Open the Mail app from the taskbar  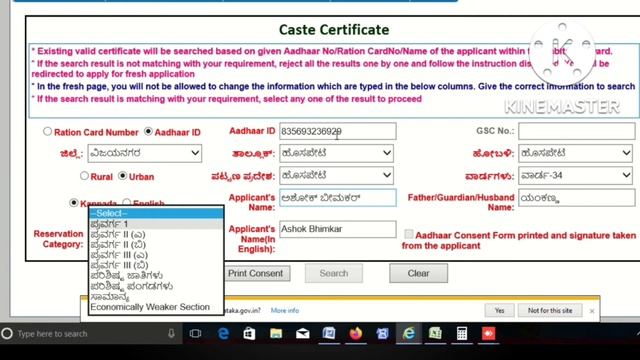(x=302, y=333)
